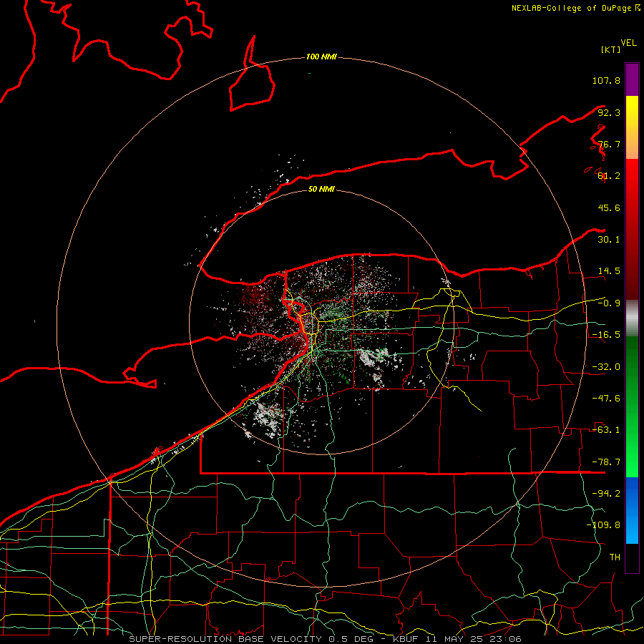This screenshot has height=644, width=644.
Task: Click the -78.7 velocity scale value
Action: (x=606, y=462)
